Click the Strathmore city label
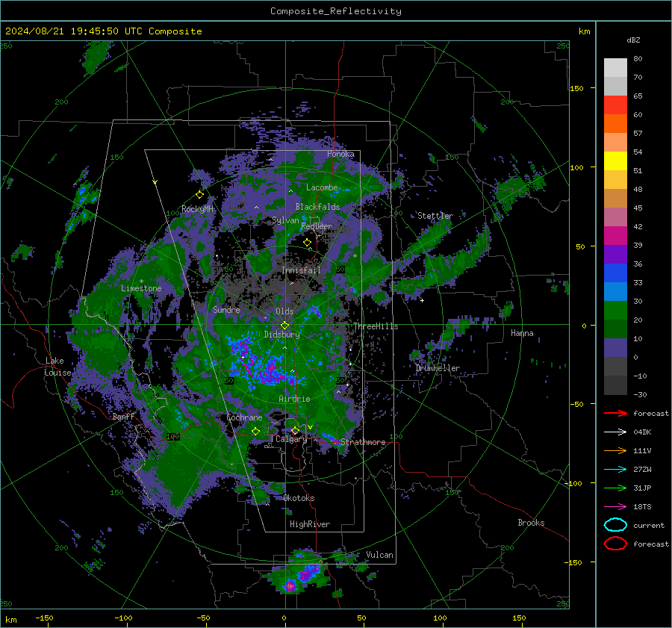This screenshot has width=672, height=628. pos(363,442)
